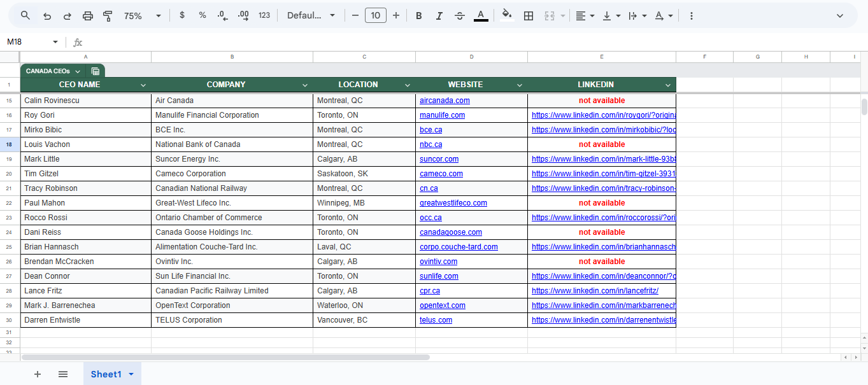Add a new sheet with plus button

point(38,374)
